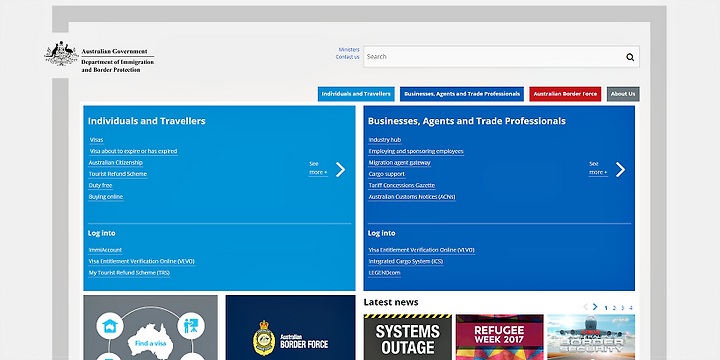720x360 pixels.
Task: Click the Contact us link
Action: pos(348,57)
